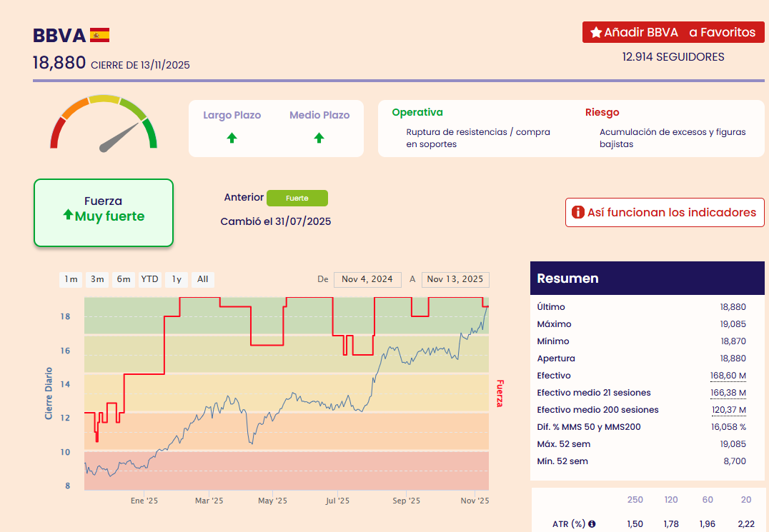Screen dimensions: 769x532
Task: Click the Resumen panel header
Action: pyautogui.click(x=648, y=278)
